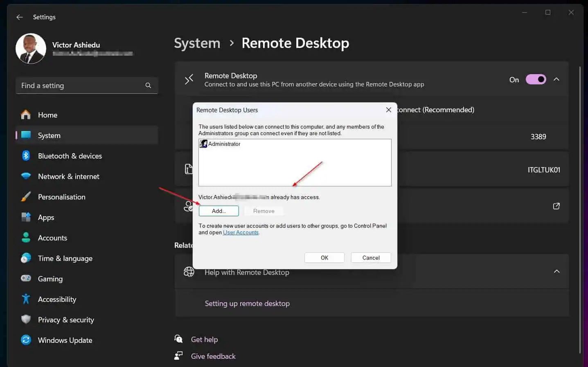This screenshot has width=588, height=367.
Task: Cancel the Remote Desktop Users dialog
Action: click(371, 258)
